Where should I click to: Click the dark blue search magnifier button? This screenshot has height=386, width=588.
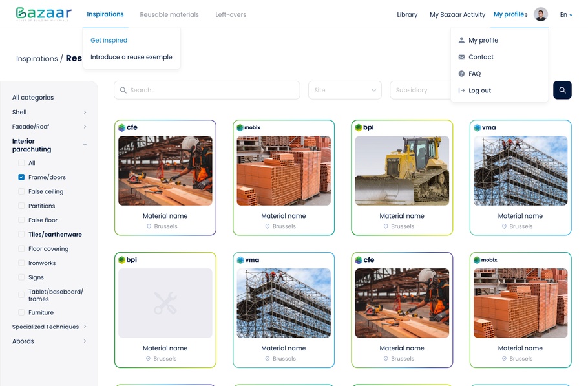point(562,90)
